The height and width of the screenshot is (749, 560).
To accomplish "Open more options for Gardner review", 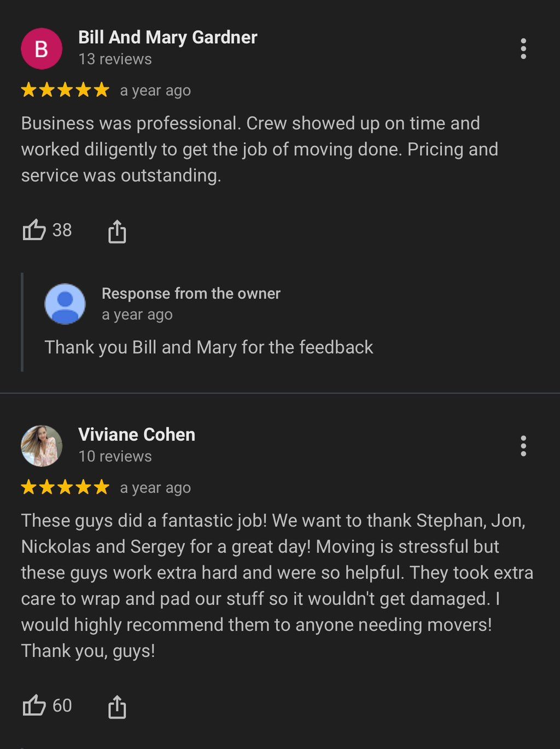I will point(523,49).
